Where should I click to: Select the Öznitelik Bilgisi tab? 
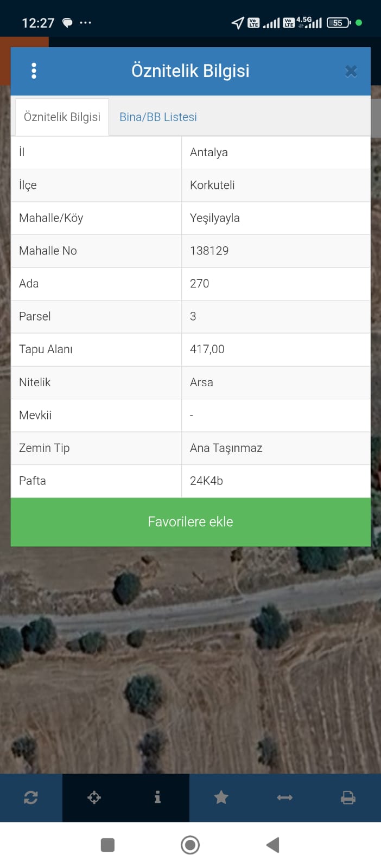click(x=62, y=117)
